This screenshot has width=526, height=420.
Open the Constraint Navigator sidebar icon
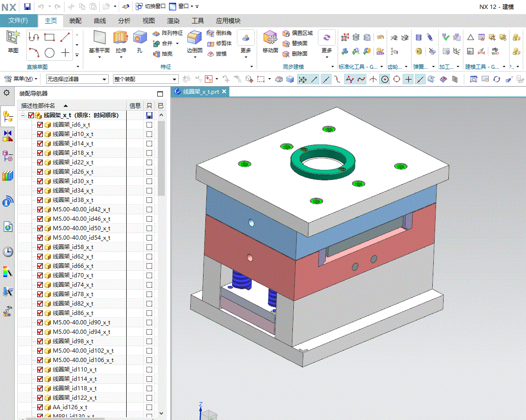click(8, 136)
